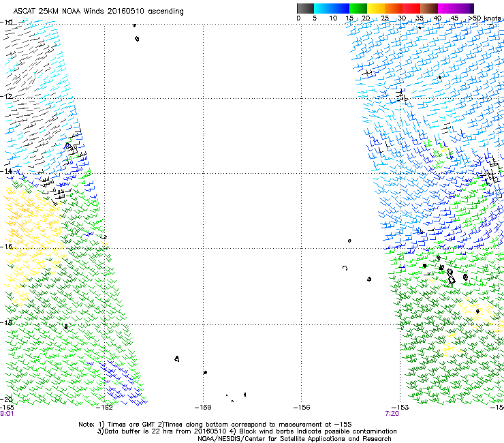Click the purple 7:20 swath time

[392, 414]
